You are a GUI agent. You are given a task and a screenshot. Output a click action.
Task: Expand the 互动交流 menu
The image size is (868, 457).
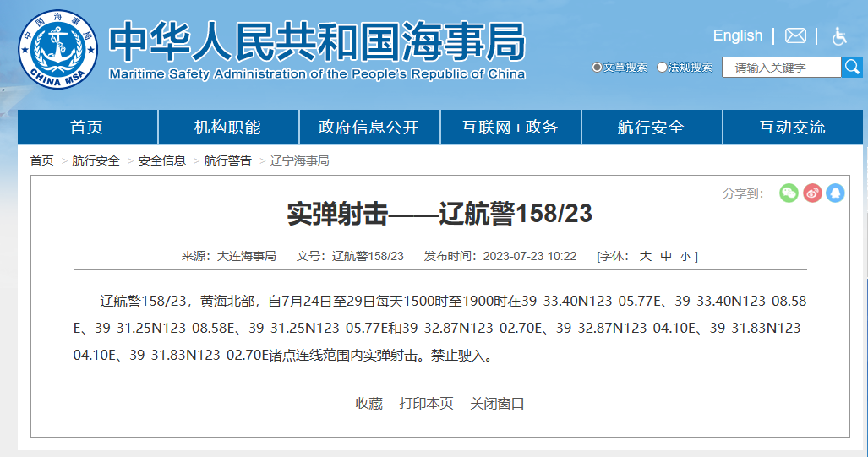tap(792, 128)
